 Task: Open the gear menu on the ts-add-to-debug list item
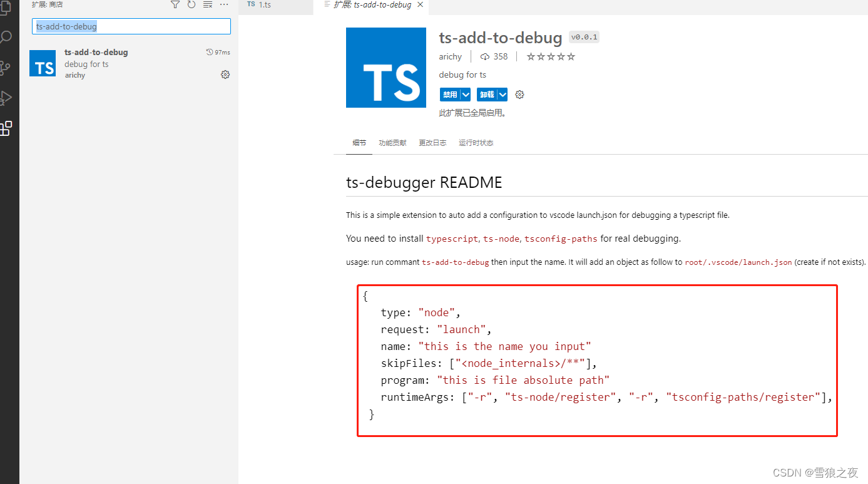[x=225, y=75]
